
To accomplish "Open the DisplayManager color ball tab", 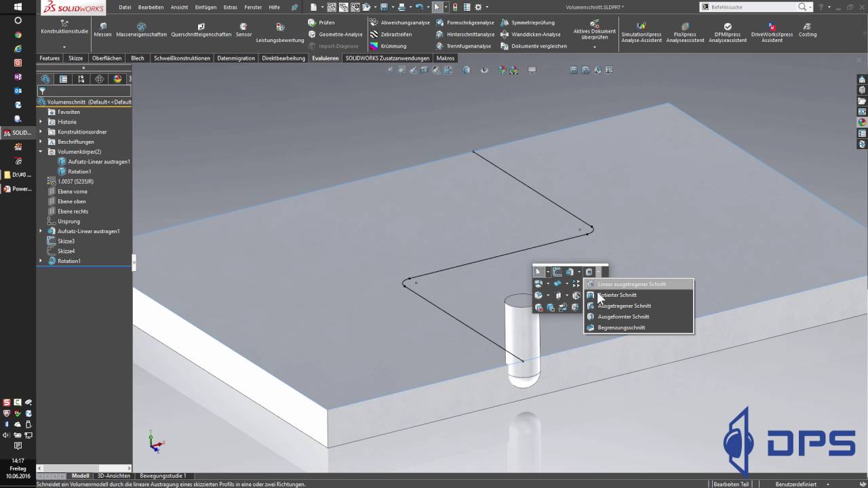I will tap(117, 79).
